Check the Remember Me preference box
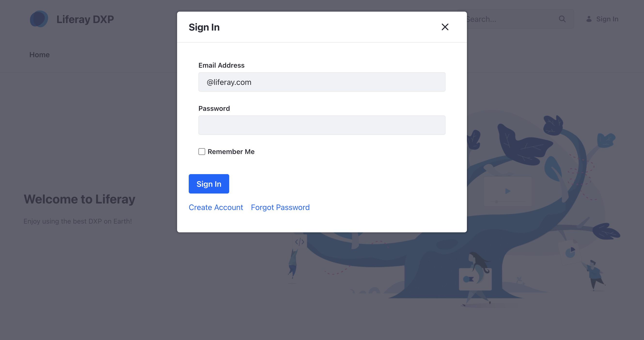Screen dimensions: 644x340 202,151
